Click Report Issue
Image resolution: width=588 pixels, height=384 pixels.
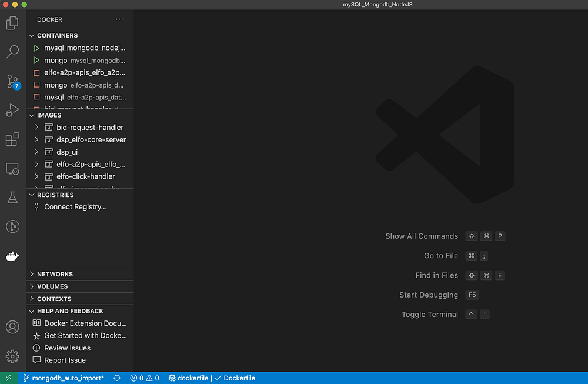[x=80, y=360]
